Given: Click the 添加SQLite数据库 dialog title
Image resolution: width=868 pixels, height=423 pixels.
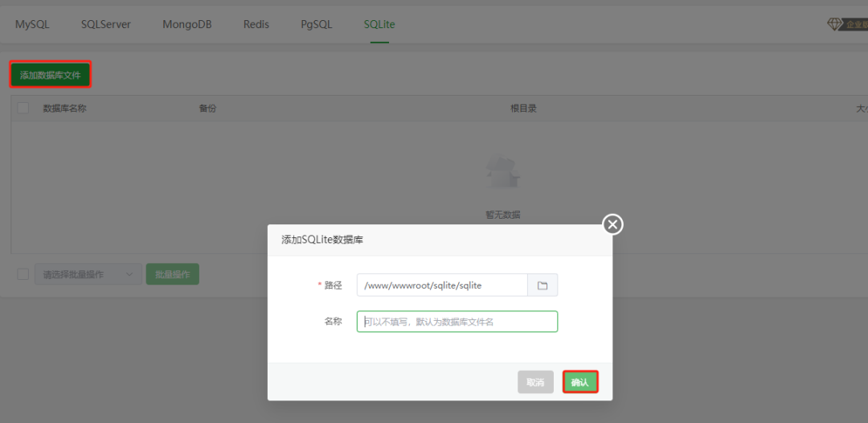Looking at the screenshot, I should click(323, 240).
